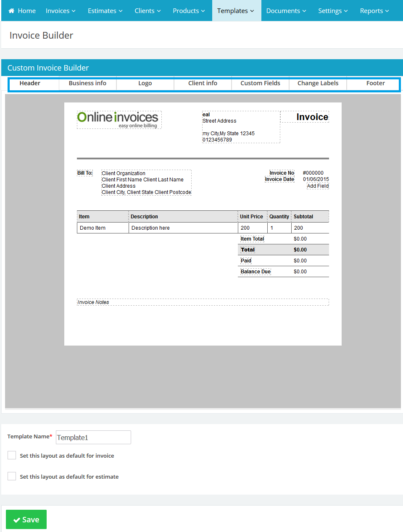Switch to the Custom Fields tab
This screenshot has width=403, height=532.
pos(260,83)
